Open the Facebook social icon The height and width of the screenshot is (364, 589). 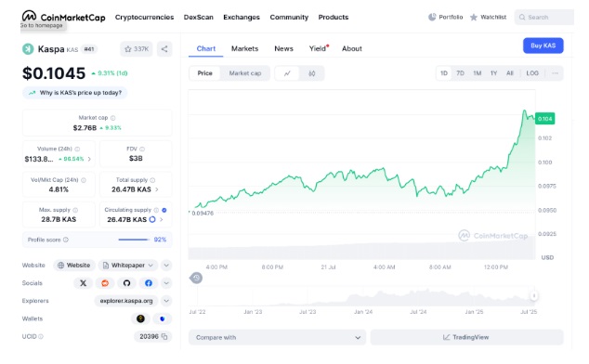click(149, 283)
